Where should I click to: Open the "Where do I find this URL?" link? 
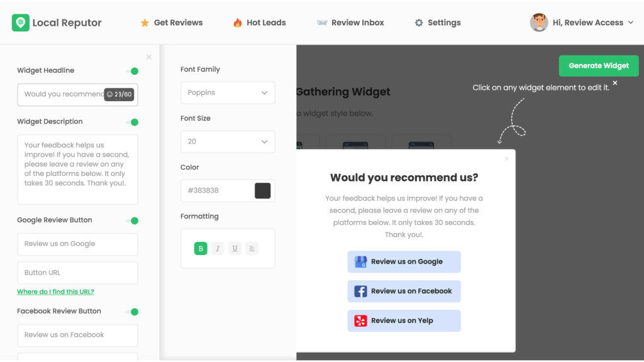point(55,292)
